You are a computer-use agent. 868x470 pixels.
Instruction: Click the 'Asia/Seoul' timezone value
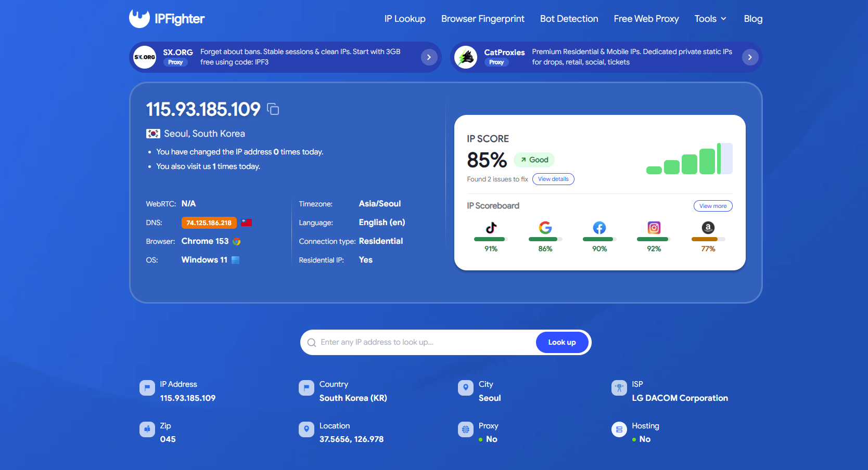(x=380, y=204)
